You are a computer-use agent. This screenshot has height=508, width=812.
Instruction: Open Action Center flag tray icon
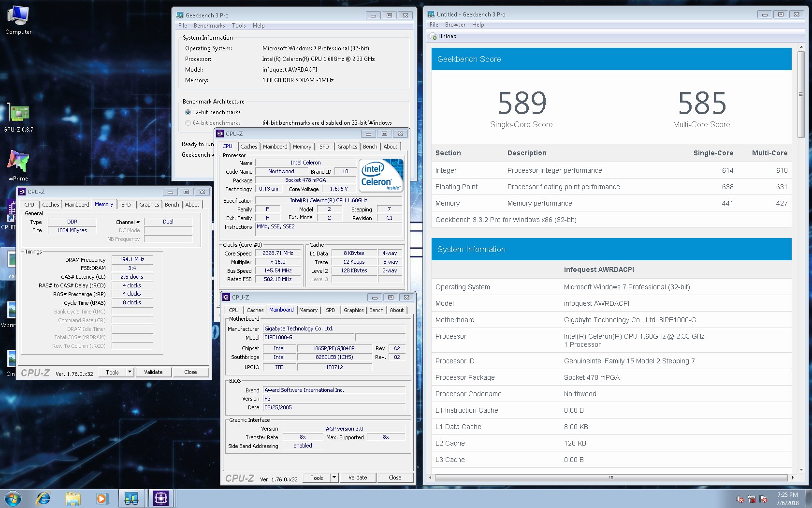coord(763,499)
